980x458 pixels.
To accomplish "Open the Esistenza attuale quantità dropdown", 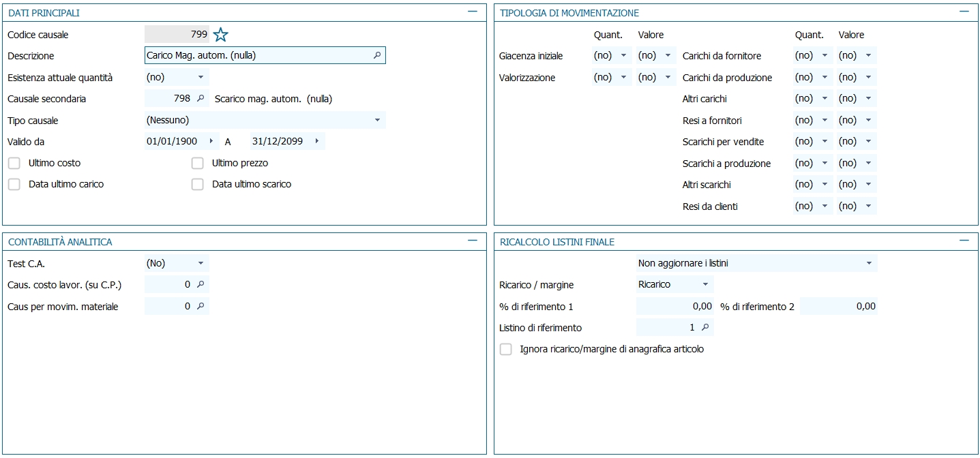I will tap(201, 78).
